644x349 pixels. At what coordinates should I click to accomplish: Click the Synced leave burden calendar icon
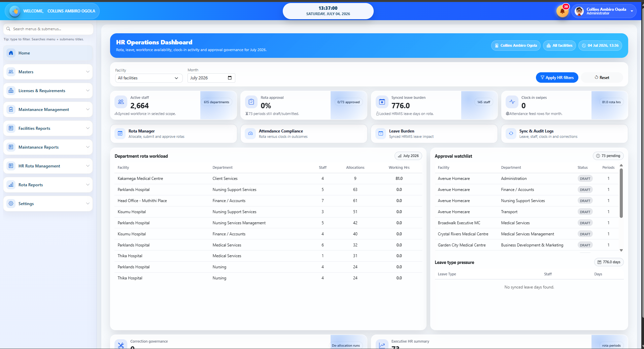[x=382, y=102]
